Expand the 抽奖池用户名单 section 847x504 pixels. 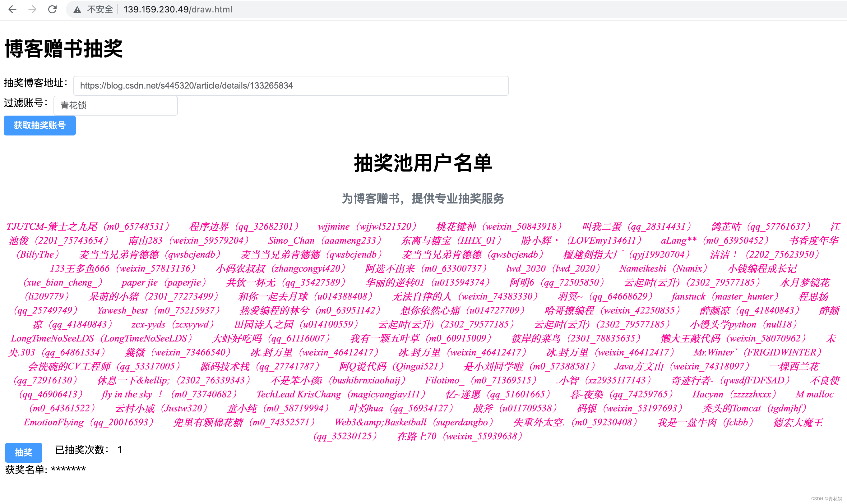tap(423, 161)
